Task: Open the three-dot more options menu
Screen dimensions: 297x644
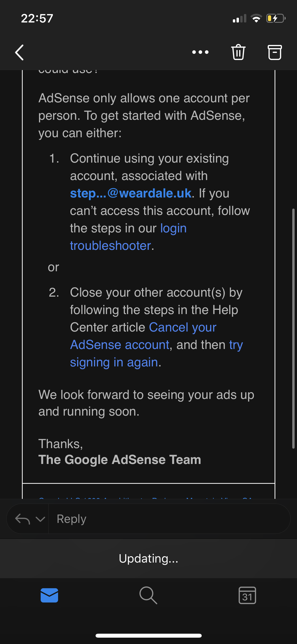Action: pyautogui.click(x=200, y=52)
